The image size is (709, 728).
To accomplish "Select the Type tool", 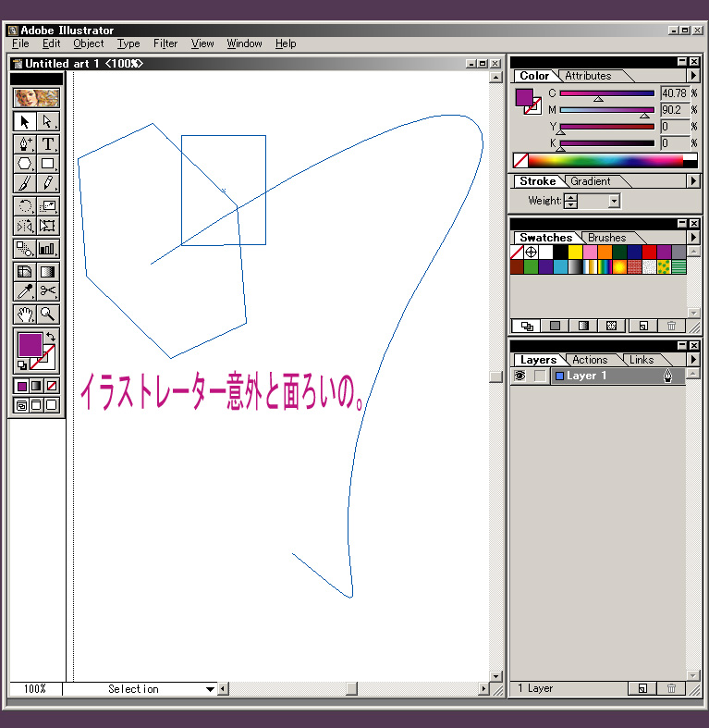I will tap(47, 143).
